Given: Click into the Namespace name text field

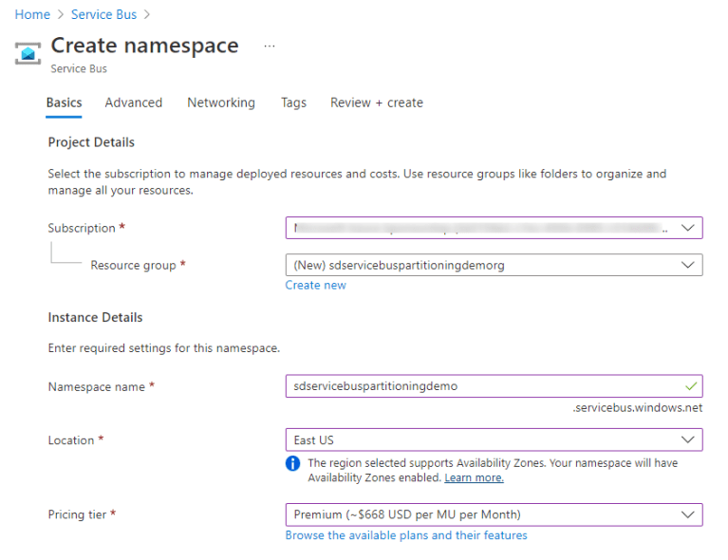Looking at the screenshot, I should pyautogui.click(x=494, y=386).
